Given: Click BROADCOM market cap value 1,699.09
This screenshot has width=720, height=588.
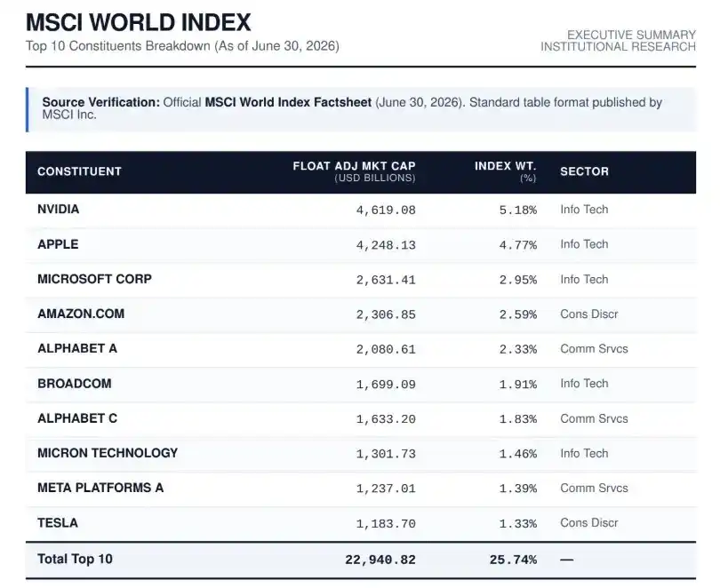Looking at the screenshot, I should 386,384.
